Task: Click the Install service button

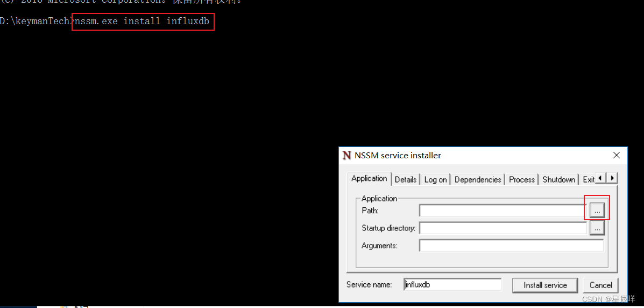Action: [x=545, y=285]
